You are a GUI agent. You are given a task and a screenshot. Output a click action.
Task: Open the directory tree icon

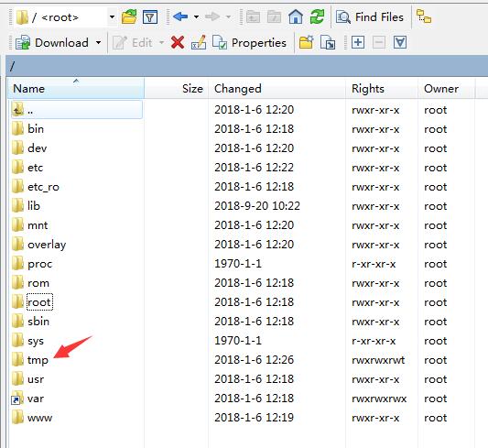(x=424, y=16)
